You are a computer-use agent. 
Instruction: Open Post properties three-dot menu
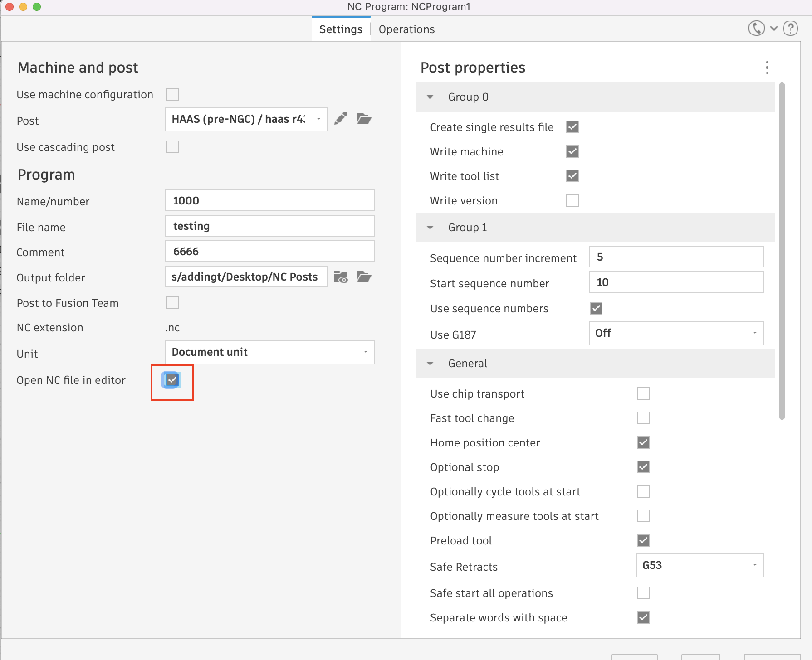pos(767,68)
